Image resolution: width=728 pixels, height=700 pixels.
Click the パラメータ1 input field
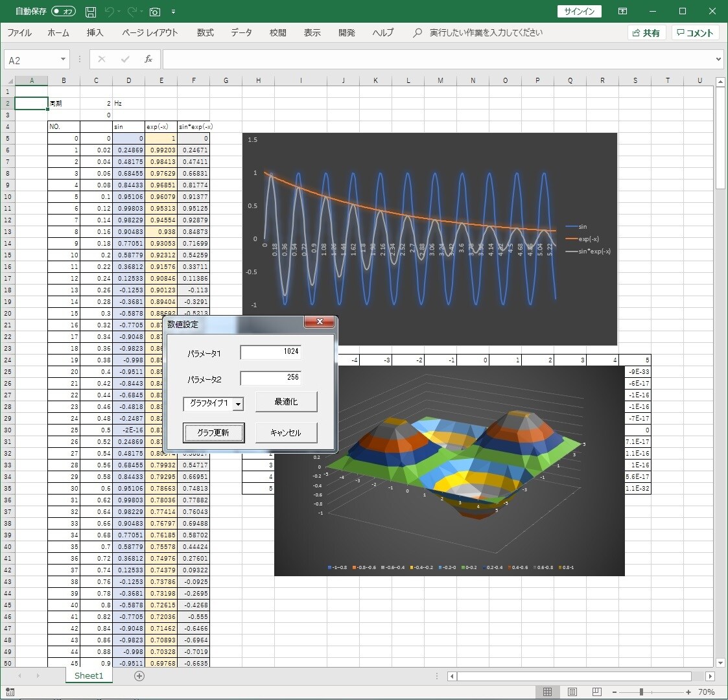click(271, 352)
